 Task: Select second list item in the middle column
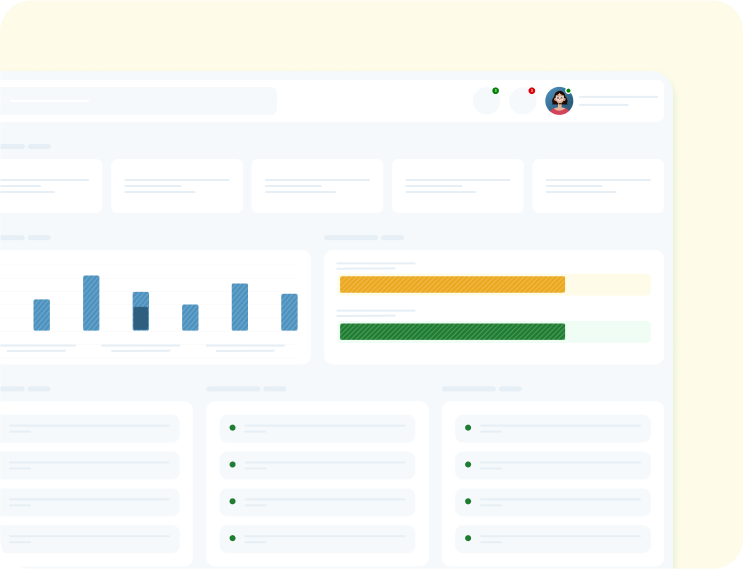coord(317,465)
